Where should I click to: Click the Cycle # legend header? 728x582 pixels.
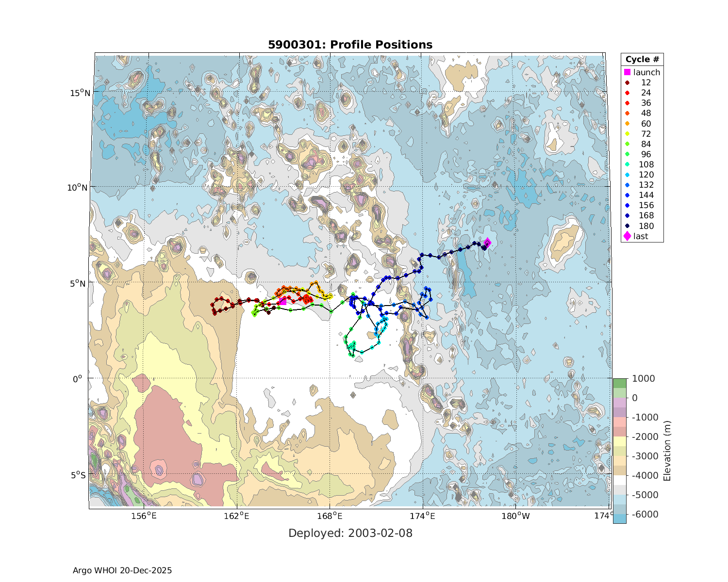point(642,60)
